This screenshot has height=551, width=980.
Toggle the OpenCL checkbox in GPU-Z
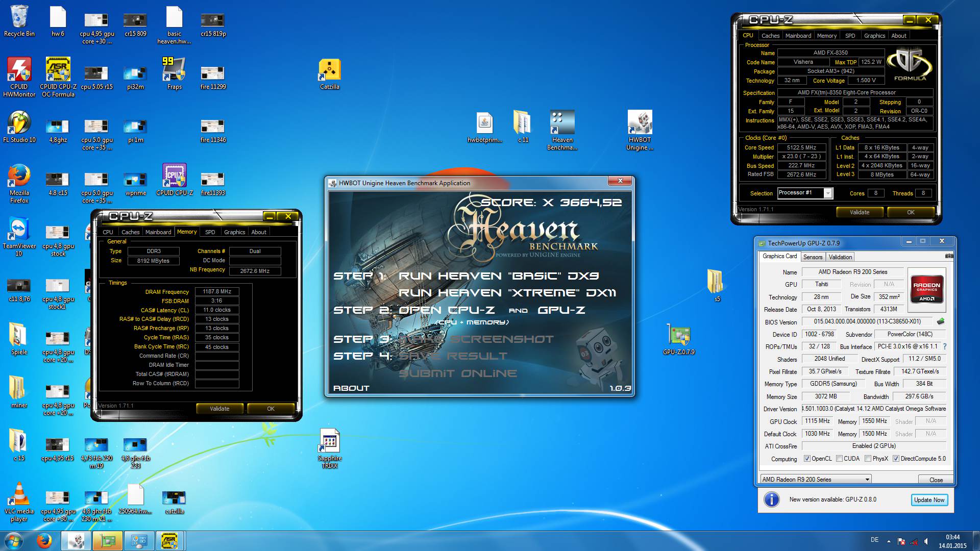tap(807, 459)
